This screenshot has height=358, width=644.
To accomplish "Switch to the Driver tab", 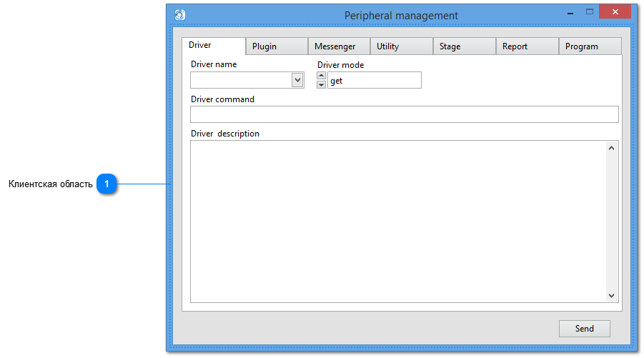I will tap(214, 46).
